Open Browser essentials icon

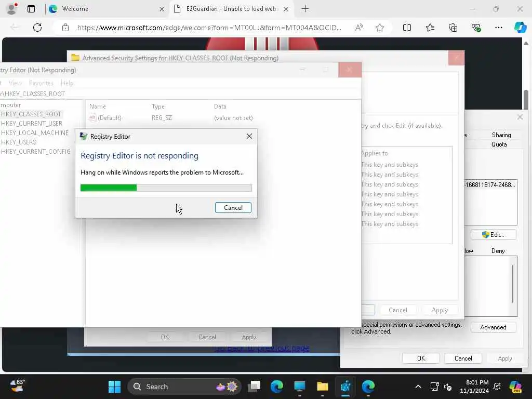(x=476, y=28)
